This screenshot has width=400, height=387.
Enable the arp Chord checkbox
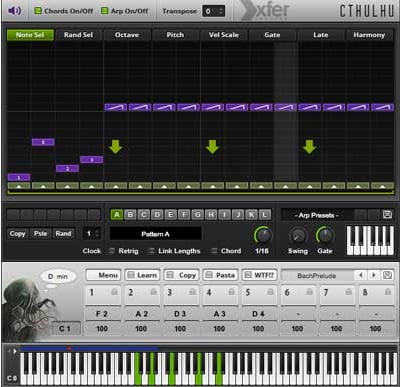pyautogui.click(x=214, y=251)
